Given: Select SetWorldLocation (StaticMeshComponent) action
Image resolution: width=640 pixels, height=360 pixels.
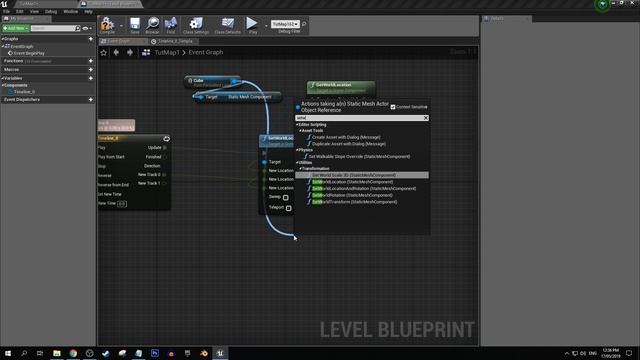Looking at the screenshot, I should 352,182.
